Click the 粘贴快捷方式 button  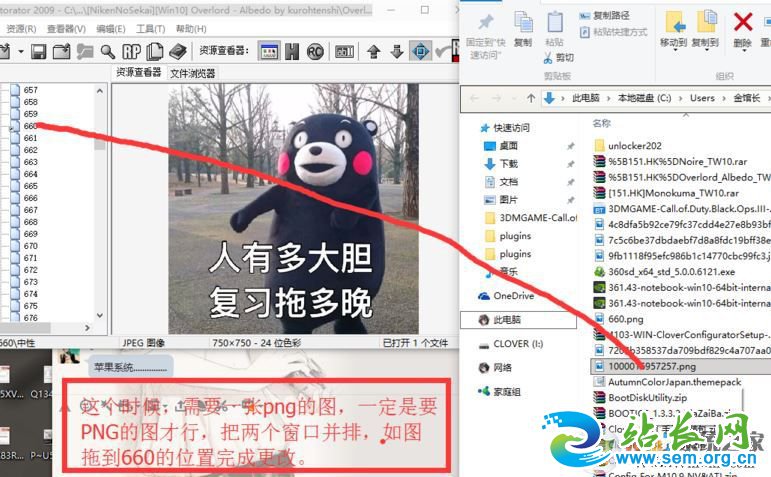point(613,32)
